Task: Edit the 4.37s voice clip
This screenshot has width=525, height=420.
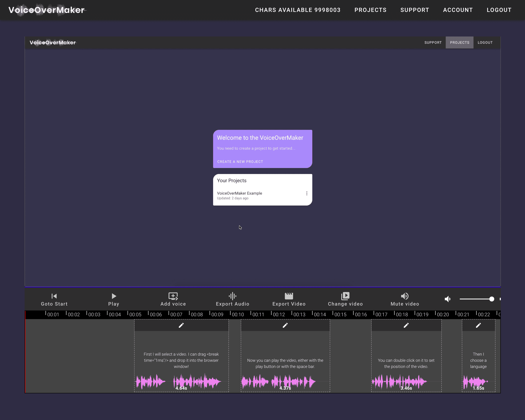Action: click(285, 325)
